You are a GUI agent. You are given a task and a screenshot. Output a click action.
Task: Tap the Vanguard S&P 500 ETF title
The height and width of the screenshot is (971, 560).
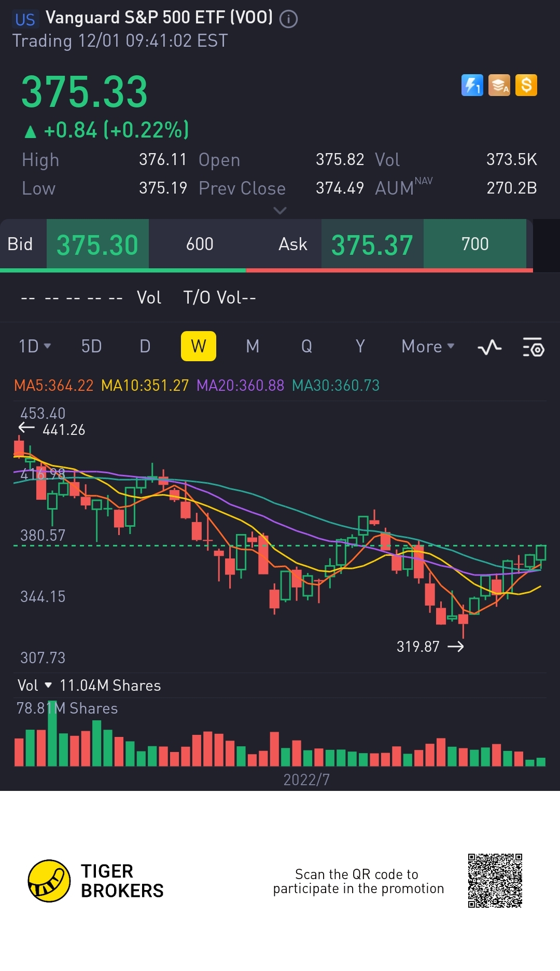click(159, 18)
